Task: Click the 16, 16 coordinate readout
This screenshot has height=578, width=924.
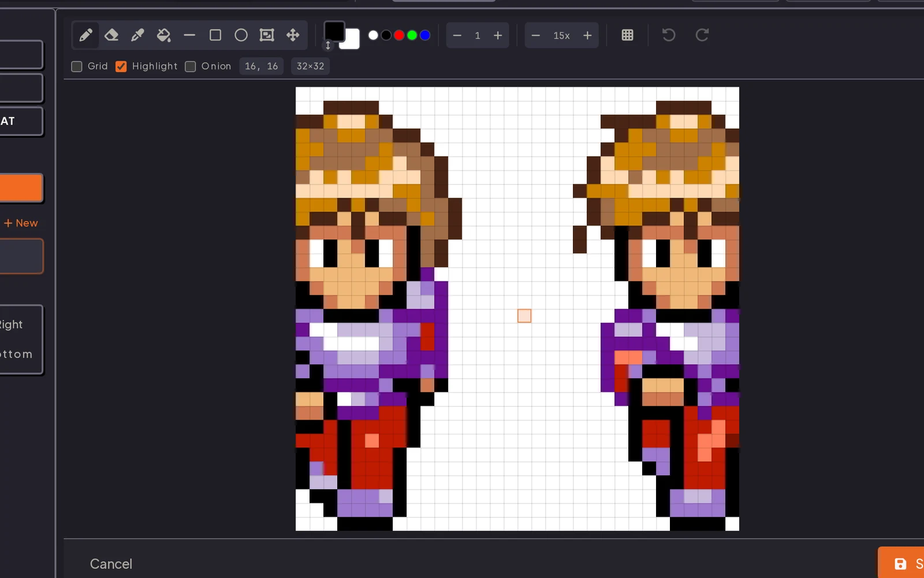Action: coord(262,66)
